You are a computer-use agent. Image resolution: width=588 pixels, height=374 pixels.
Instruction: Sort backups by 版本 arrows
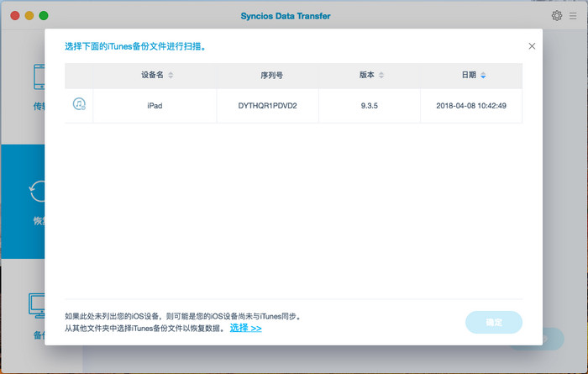[381, 75]
